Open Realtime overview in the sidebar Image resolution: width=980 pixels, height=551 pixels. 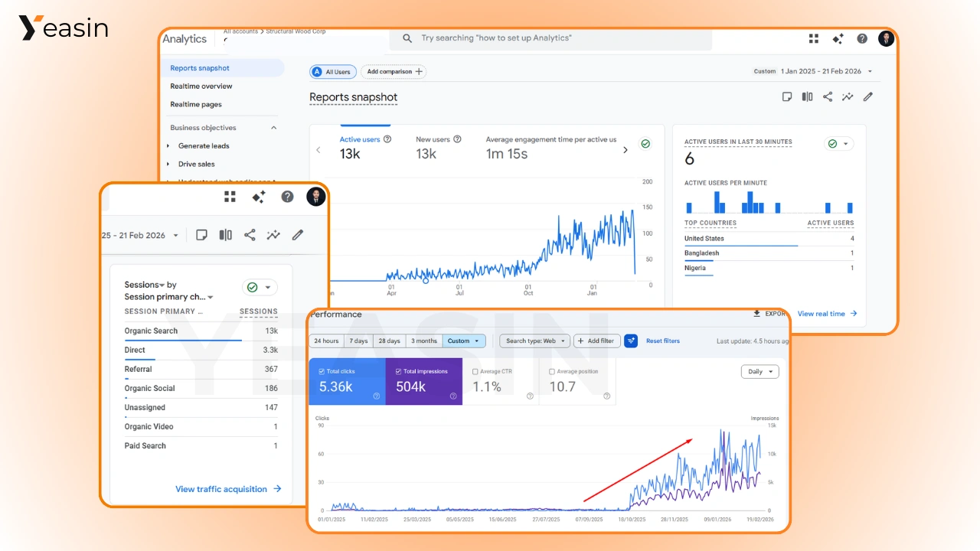point(201,86)
